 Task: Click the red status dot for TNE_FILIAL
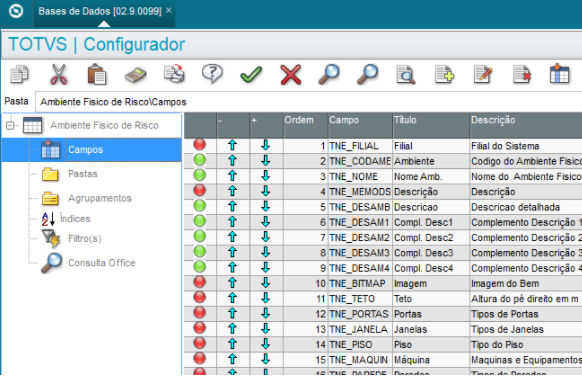point(200,144)
